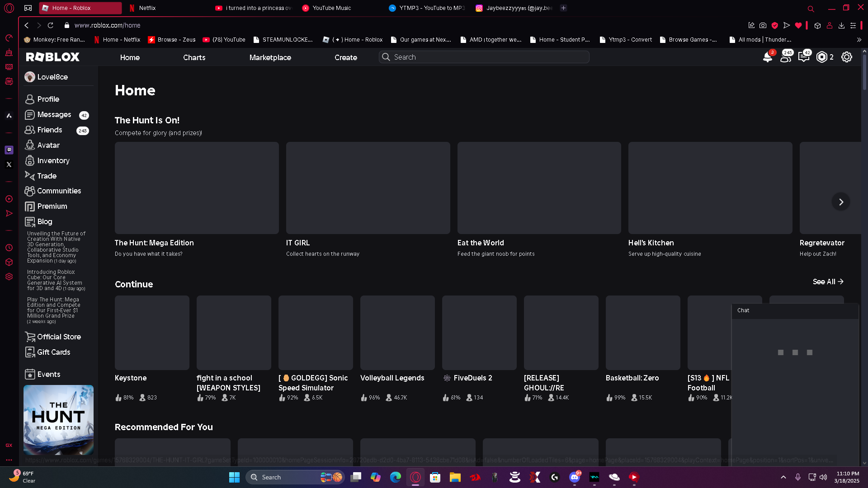The height and width of the screenshot is (488, 868).
Task: Switch to Netflix browser tab
Action: pyautogui.click(x=166, y=8)
